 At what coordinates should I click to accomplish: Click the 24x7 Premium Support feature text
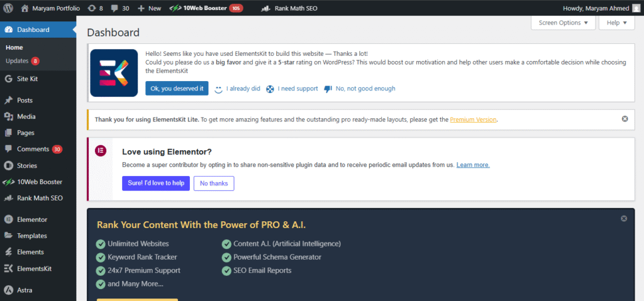[x=144, y=270]
